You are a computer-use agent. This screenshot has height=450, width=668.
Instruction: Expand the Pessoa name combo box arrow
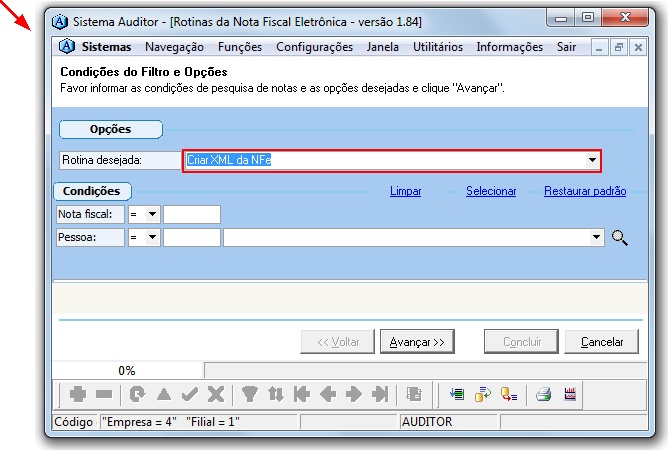click(596, 237)
